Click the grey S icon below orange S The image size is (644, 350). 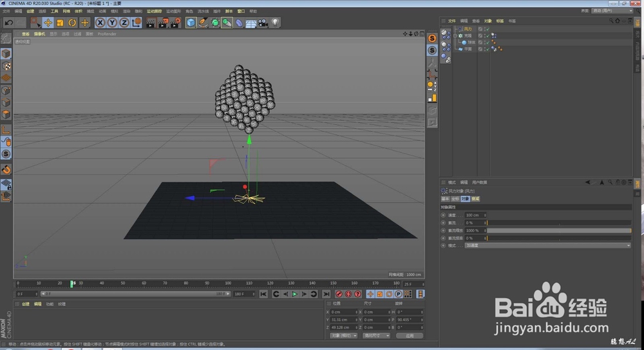pos(432,50)
